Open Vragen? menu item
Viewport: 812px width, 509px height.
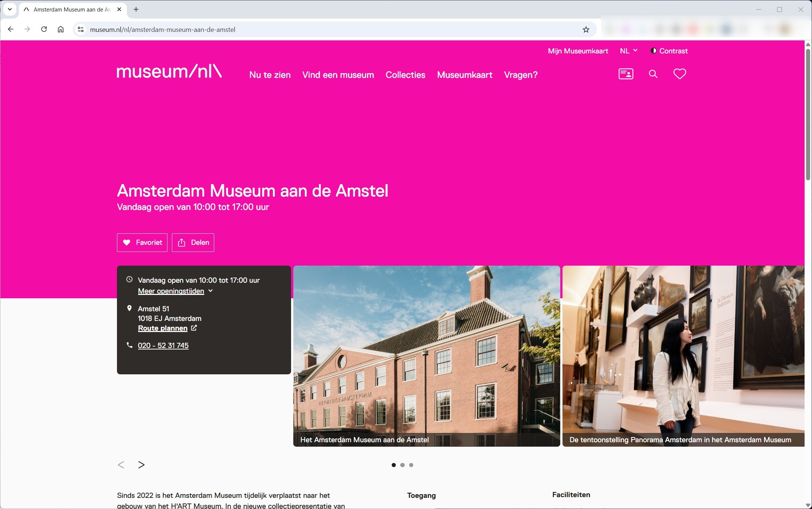coord(521,75)
